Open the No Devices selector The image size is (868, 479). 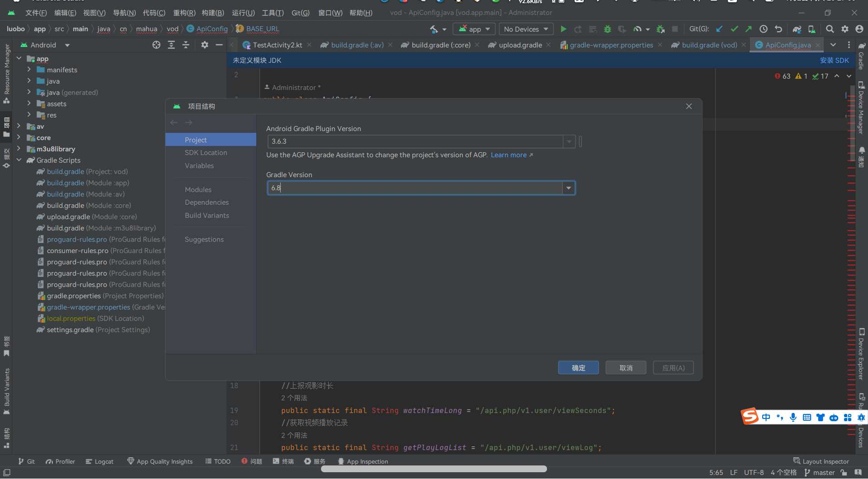526,29
